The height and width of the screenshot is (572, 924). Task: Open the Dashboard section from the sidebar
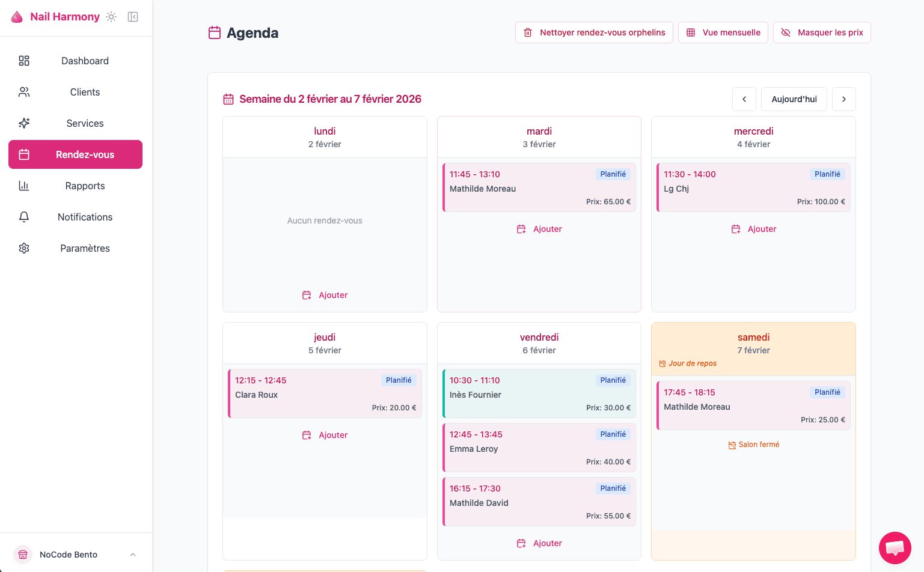pyautogui.click(x=84, y=61)
